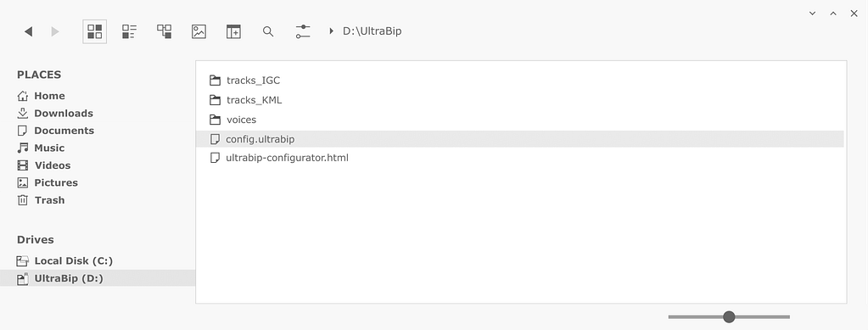
Task: Select Local Disk (C:) drive
Action: (64, 260)
